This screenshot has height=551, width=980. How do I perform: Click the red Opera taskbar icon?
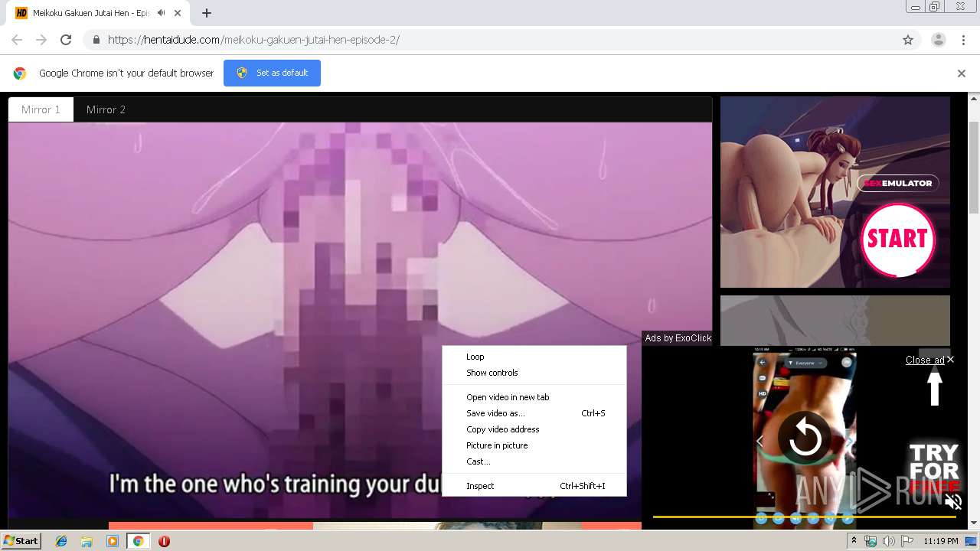click(164, 541)
